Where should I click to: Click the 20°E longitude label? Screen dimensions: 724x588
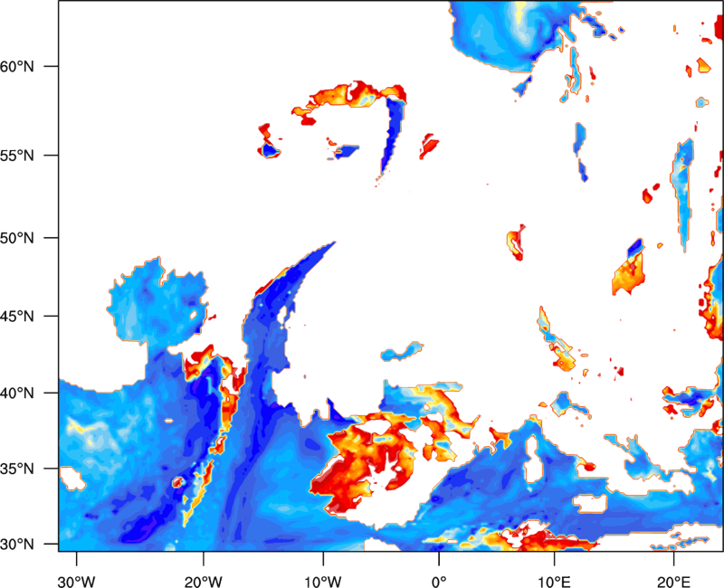673,582
